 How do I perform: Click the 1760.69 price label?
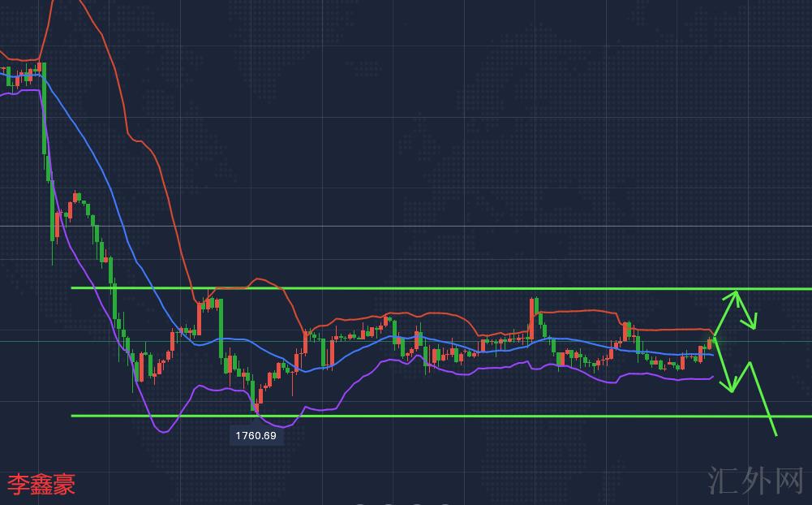(x=256, y=436)
